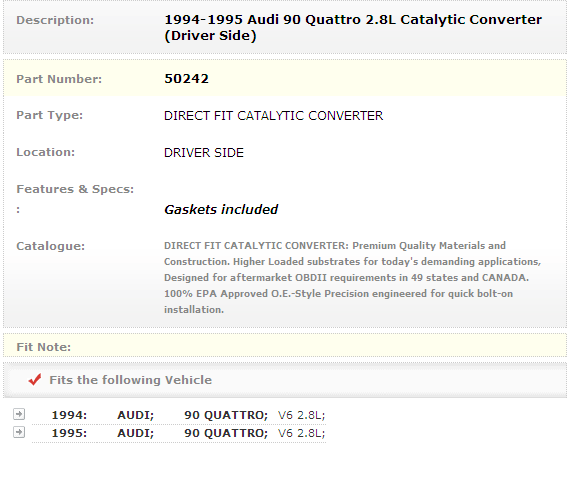Click the part number 50242

pos(186,79)
